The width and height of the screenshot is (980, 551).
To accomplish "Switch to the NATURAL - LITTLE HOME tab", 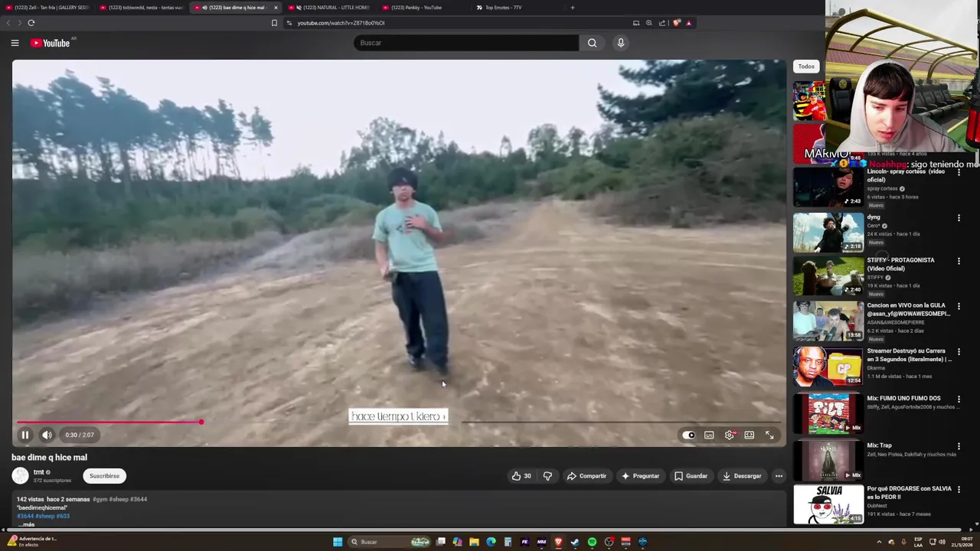I will click(x=329, y=8).
